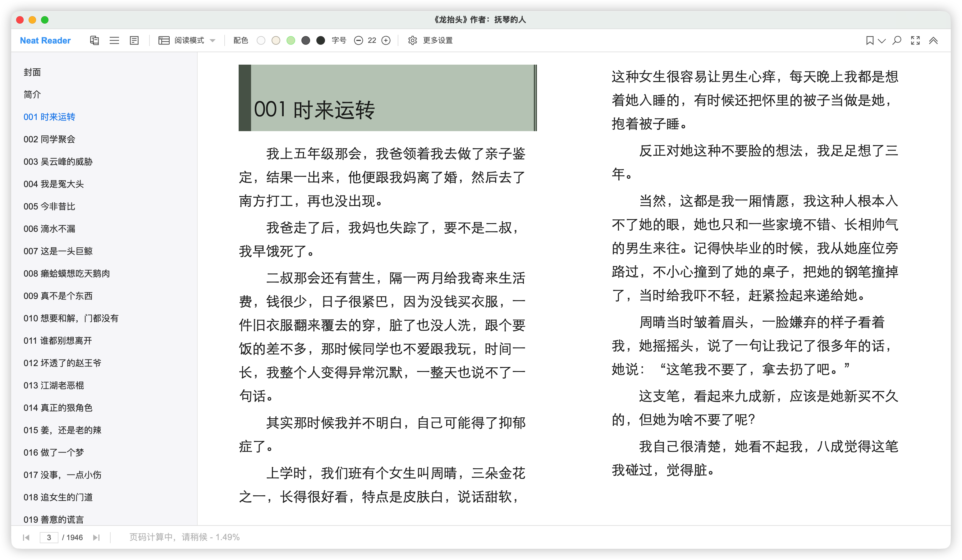Open chapter 002 同学聚会
The image size is (962, 560).
tap(49, 139)
